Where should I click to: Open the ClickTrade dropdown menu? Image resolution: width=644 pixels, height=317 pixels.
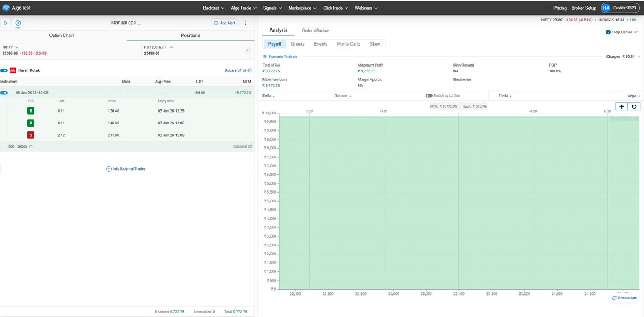(336, 8)
